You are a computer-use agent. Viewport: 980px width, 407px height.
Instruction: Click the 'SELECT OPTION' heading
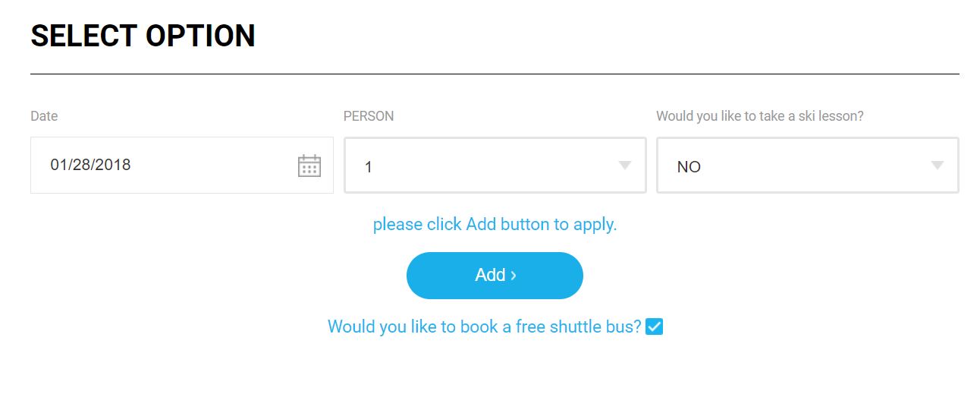[x=143, y=36]
